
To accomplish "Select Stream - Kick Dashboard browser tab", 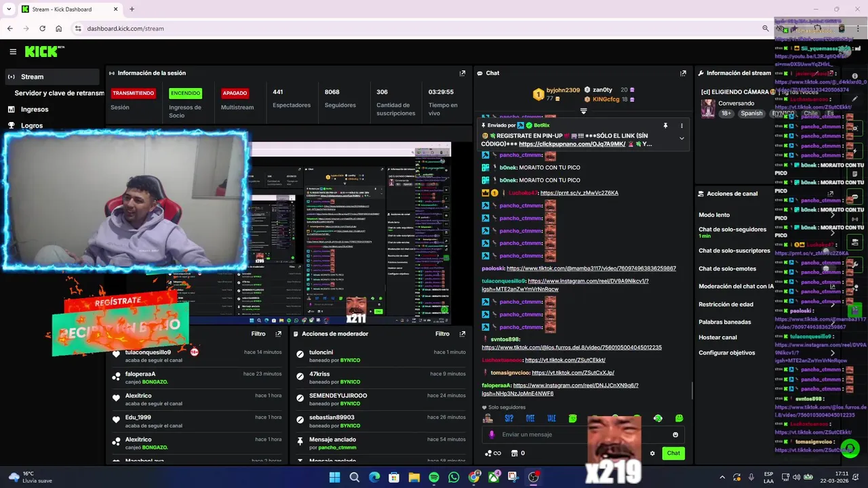I will [x=69, y=9].
